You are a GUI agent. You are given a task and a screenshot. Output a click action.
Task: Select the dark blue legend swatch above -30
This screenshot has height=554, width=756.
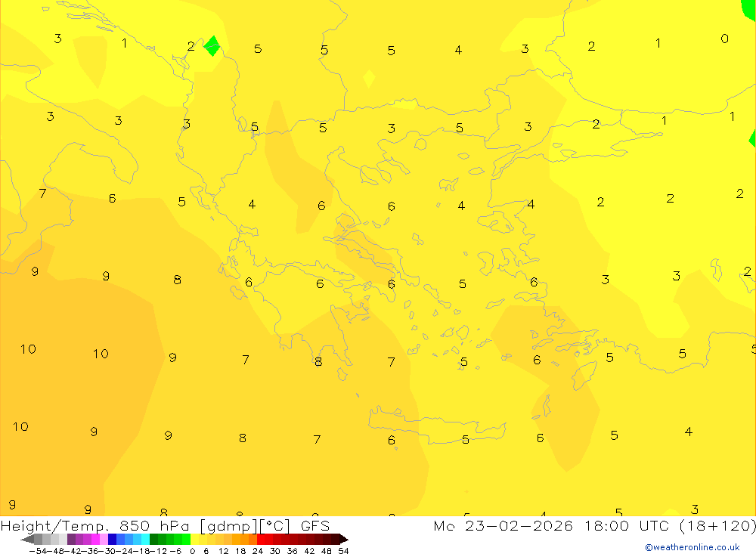pos(113,539)
